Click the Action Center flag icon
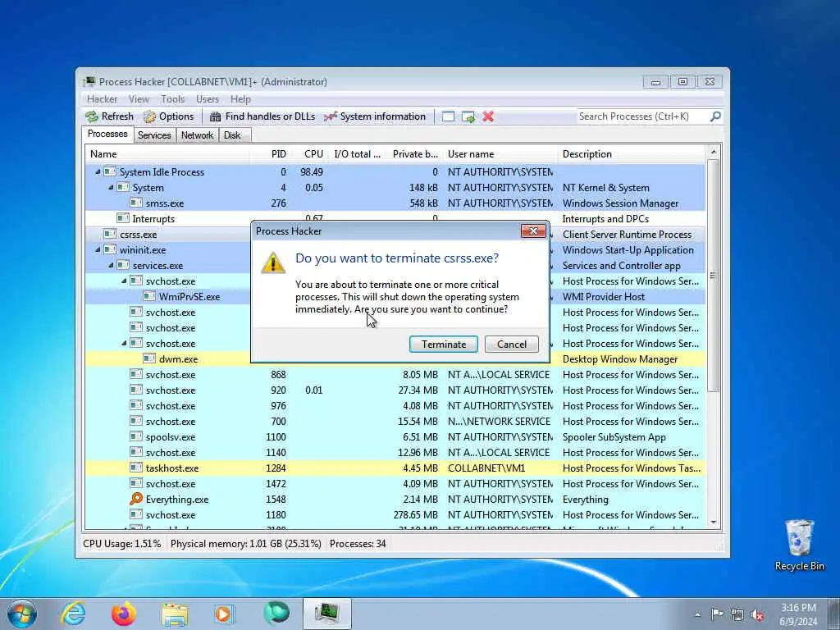 tap(716, 614)
